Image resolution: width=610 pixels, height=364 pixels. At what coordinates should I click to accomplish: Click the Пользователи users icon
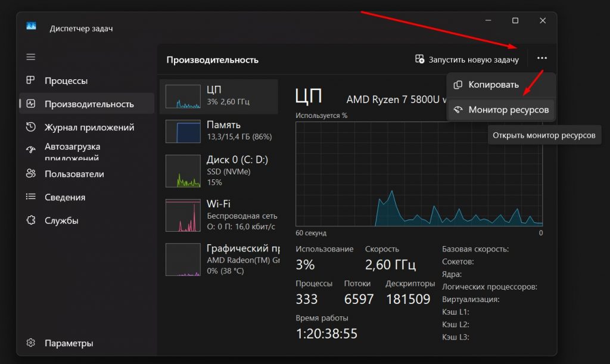tap(31, 173)
